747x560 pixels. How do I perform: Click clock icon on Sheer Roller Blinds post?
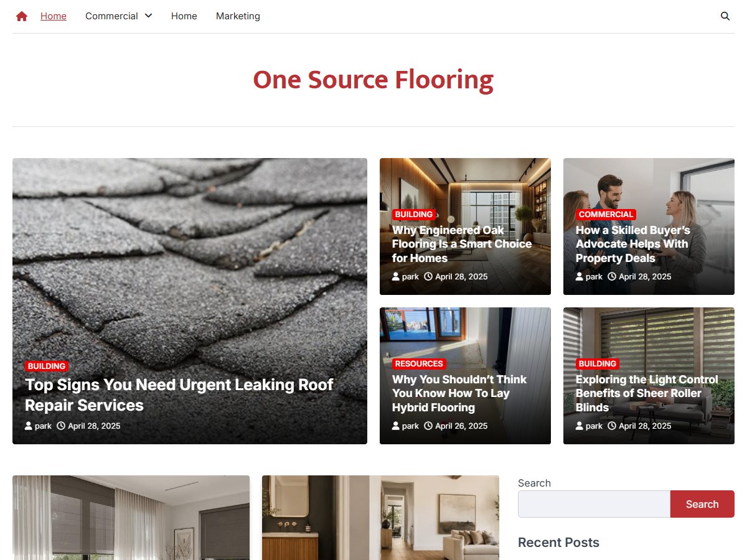pyautogui.click(x=612, y=426)
